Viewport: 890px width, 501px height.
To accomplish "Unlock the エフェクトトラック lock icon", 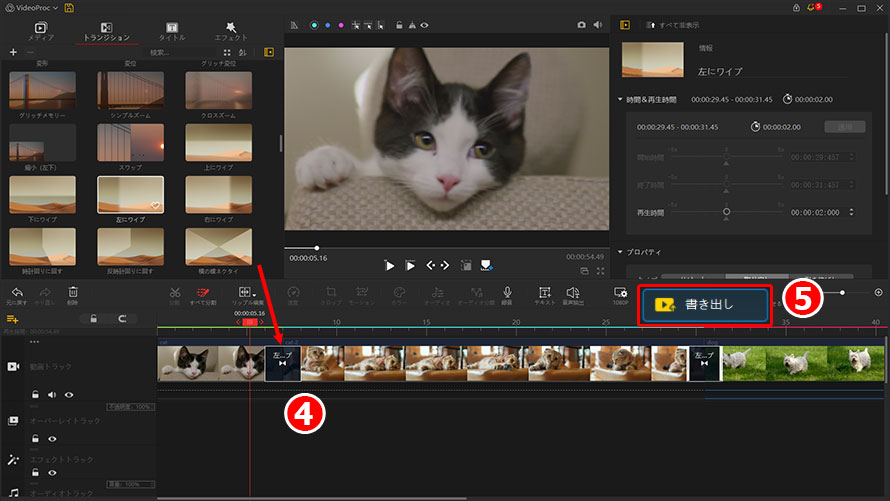I will (x=35, y=473).
